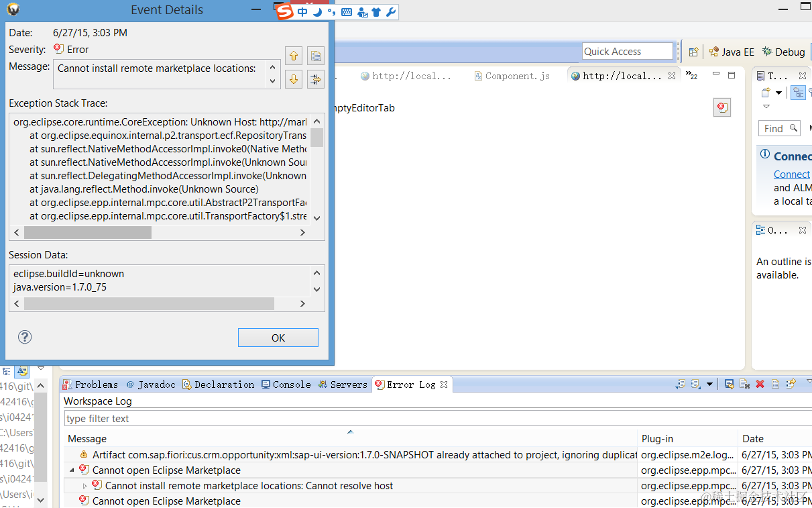This screenshot has width=812, height=508.
Task: Show previous event with up arrow
Action: click(293, 56)
